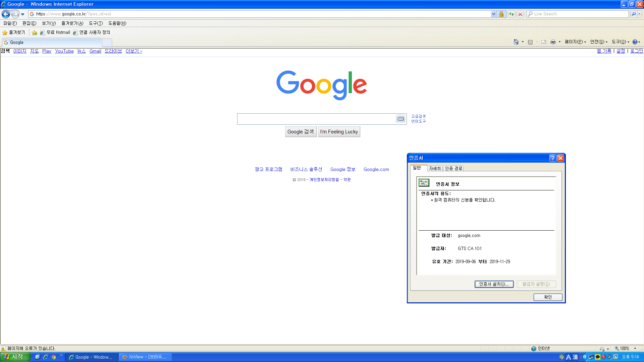Click the certificate dialog help question button
Screen dimensions: 644x362
(x=553, y=158)
